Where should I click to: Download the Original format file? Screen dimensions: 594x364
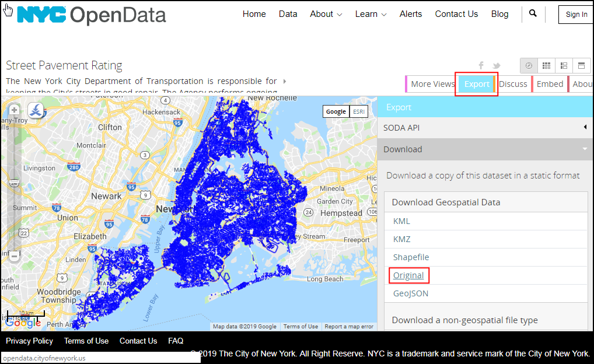pos(408,275)
